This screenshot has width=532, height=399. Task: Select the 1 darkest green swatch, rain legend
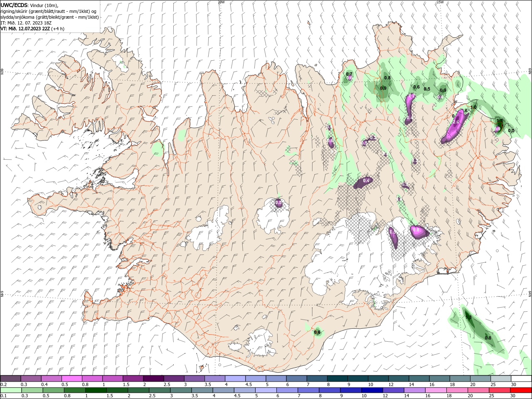click(96, 390)
